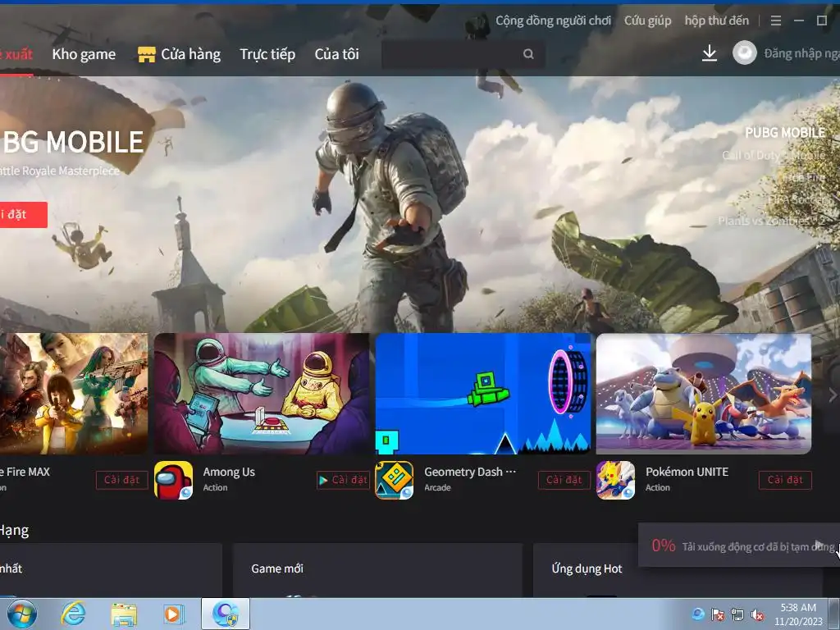
Task: Click the Geometry Dash app icon
Action: coord(395,480)
